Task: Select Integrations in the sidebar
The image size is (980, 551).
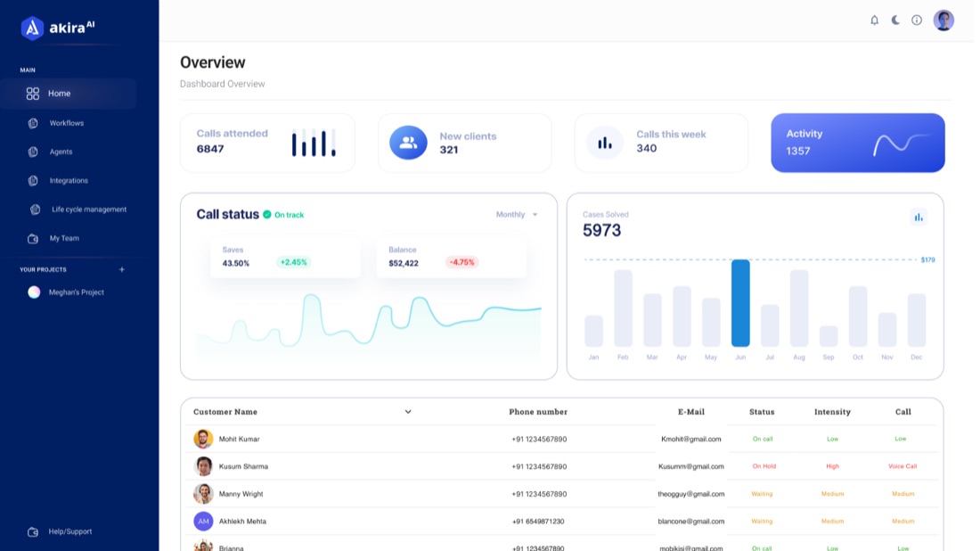Action: coord(69,181)
